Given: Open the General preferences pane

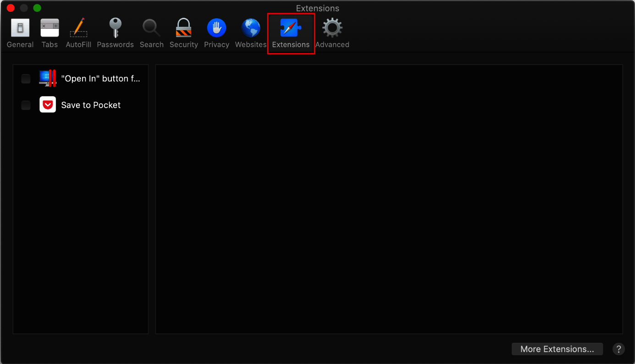Looking at the screenshot, I should tap(20, 32).
